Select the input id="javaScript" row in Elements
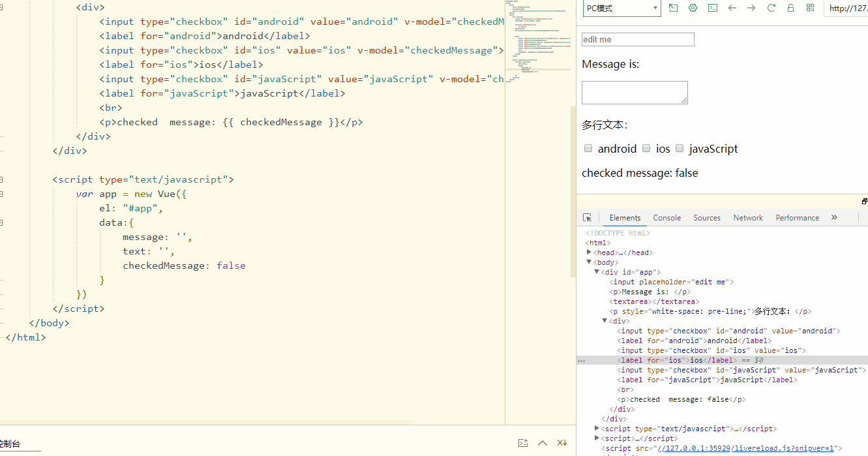The width and height of the screenshot is (868, 456). pyautogui.click(x=741, y=370)
